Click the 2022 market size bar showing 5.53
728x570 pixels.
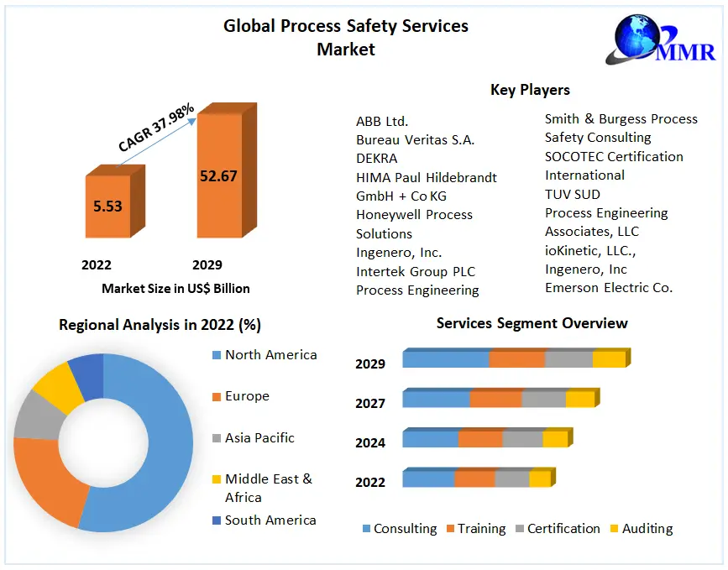[107, 206]
